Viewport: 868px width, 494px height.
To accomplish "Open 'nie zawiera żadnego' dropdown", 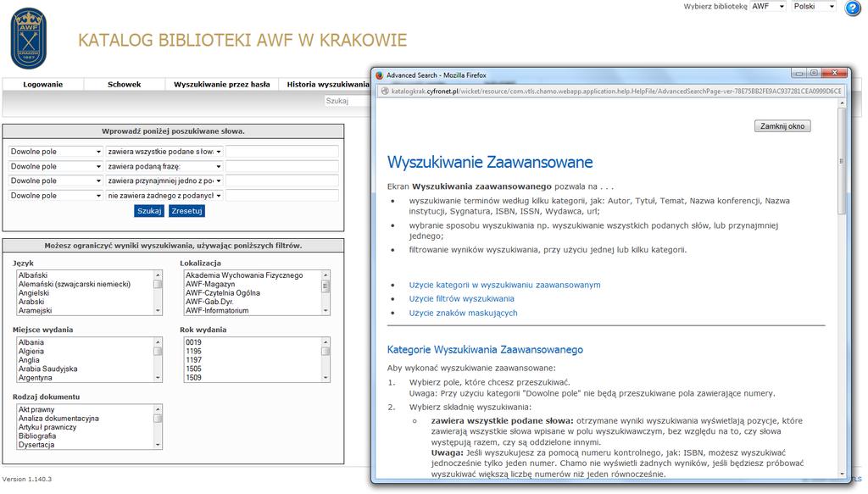I will pos(164,196).
